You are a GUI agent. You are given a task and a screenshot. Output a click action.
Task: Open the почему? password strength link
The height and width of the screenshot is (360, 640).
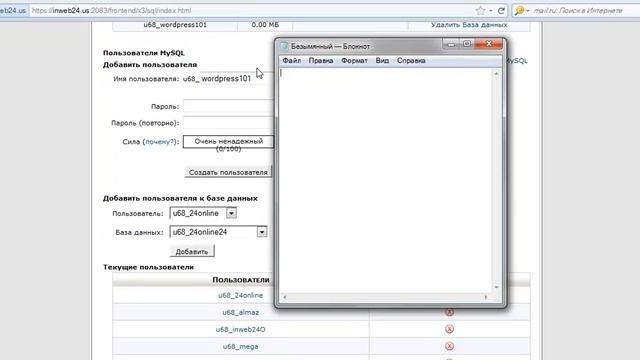[x=160, y=142]
